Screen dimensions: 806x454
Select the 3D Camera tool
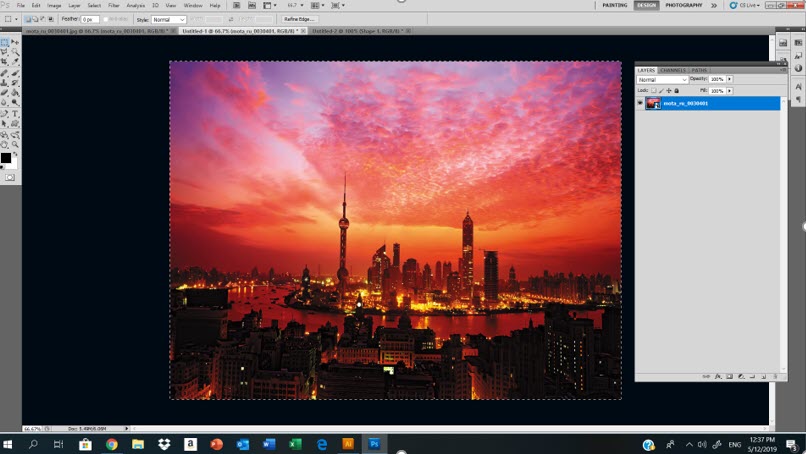pyautogui.click(x=15, y=135)
